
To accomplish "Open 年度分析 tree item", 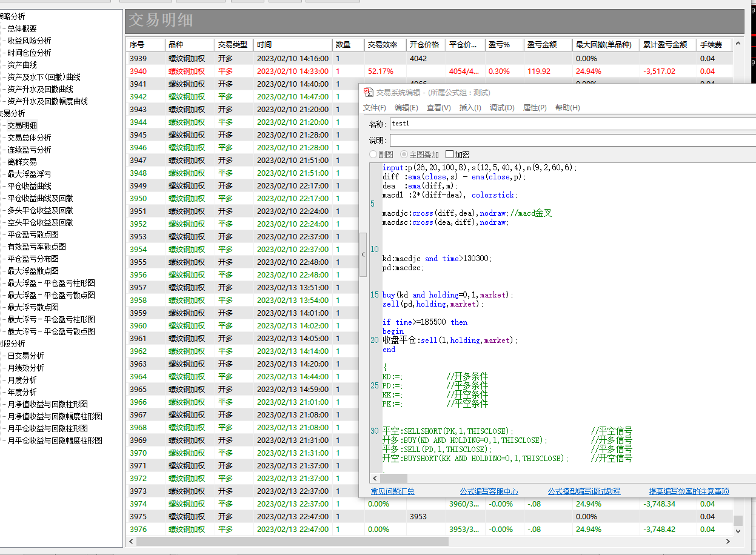I will 22,392.
